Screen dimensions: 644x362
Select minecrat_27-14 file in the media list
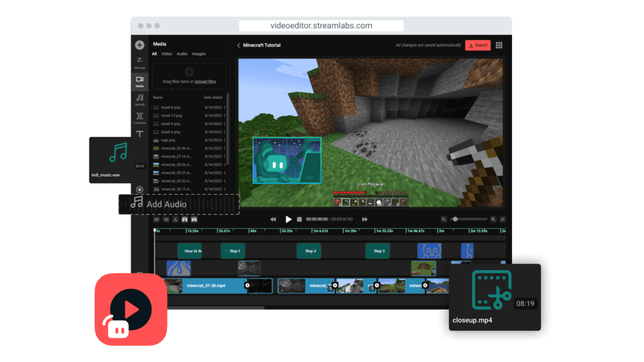pyautogui.click(x=189, y=156)
